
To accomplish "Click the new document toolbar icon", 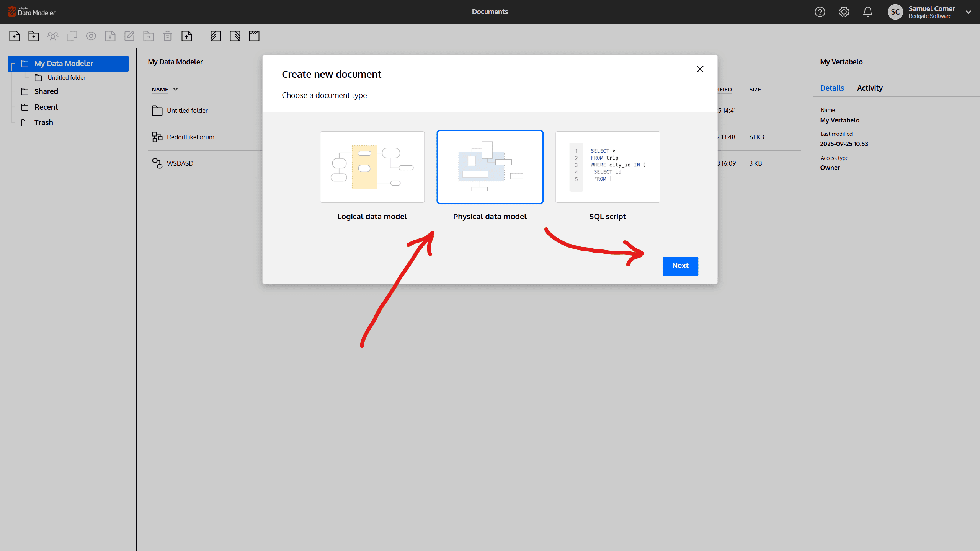I will (15, 36).
